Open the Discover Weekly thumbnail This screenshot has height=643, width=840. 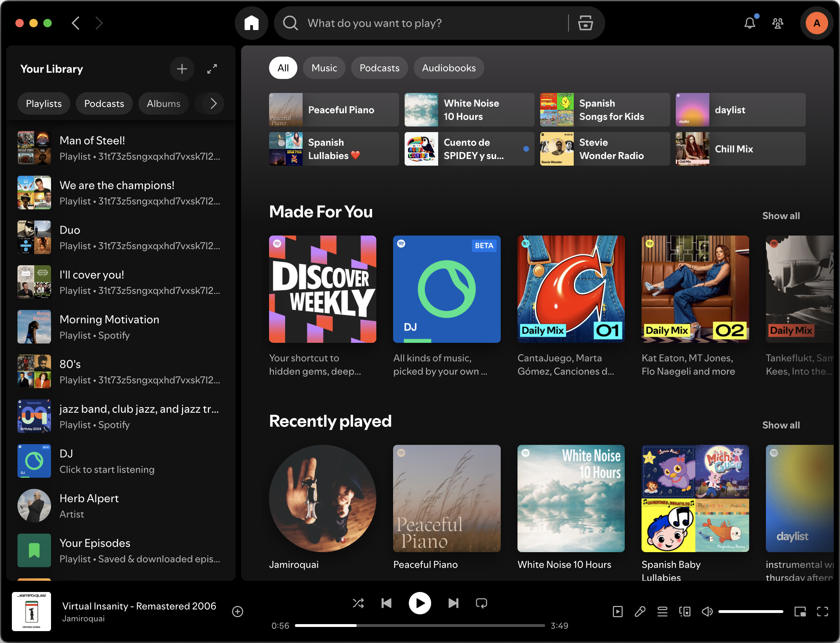pos(322,289)
